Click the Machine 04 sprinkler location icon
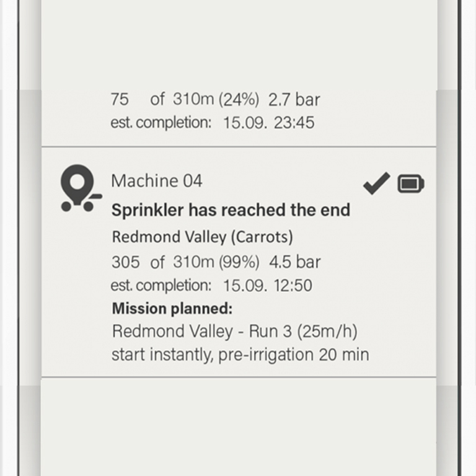 (x=81, y=188)
